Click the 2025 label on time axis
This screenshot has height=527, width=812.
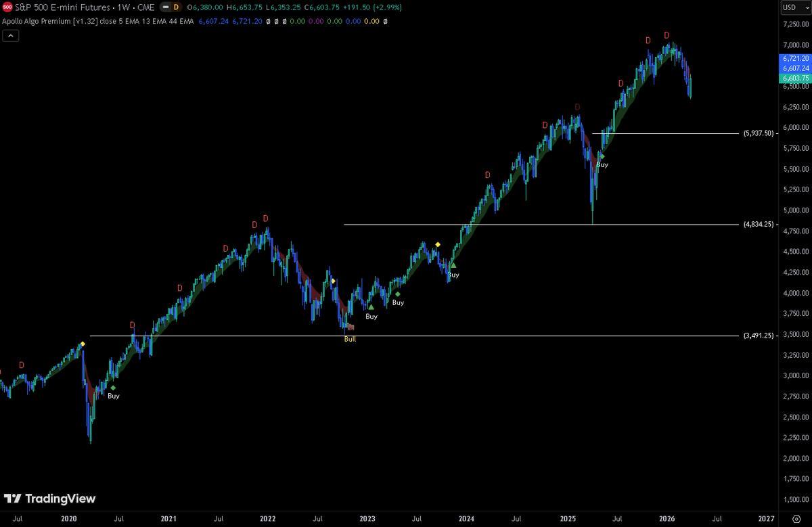[568, 518]
